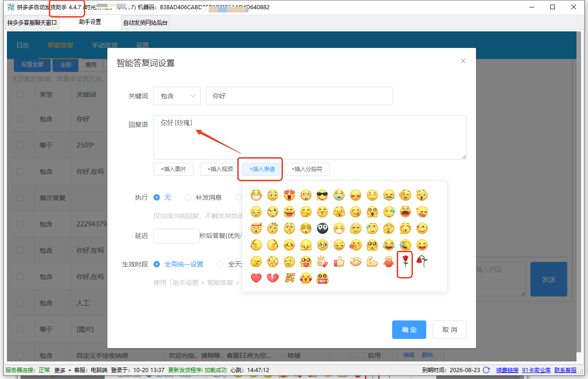Select 全局统一设置 time period option
Screen dimensions: 588x379
pos(157,264)
